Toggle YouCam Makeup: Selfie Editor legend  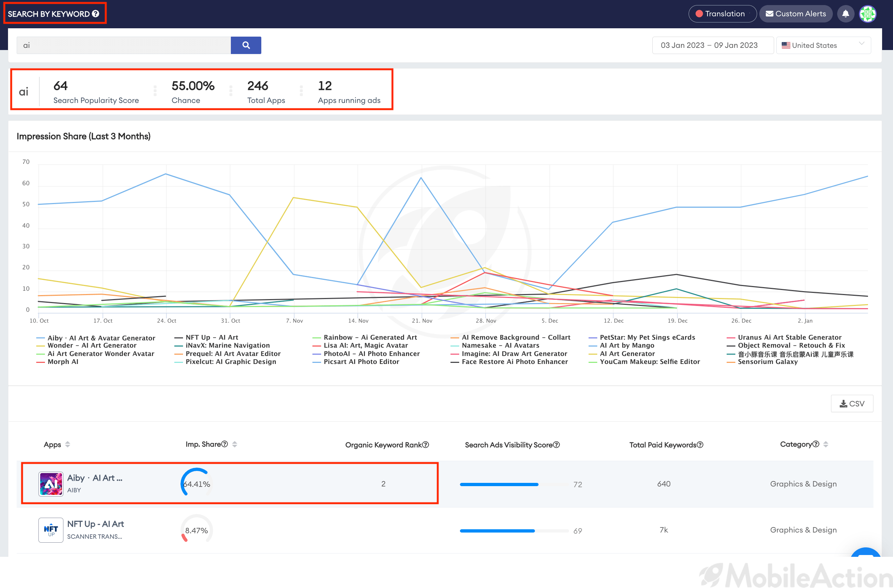coord(644,361)
